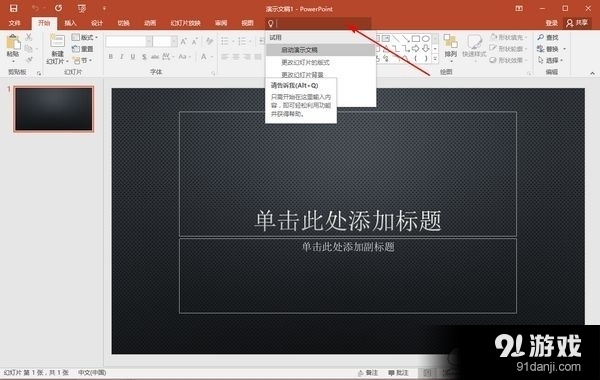The image size is (600, 380).
Task: Select the down arrow shape in gallery
Action: tap(425, 49)
